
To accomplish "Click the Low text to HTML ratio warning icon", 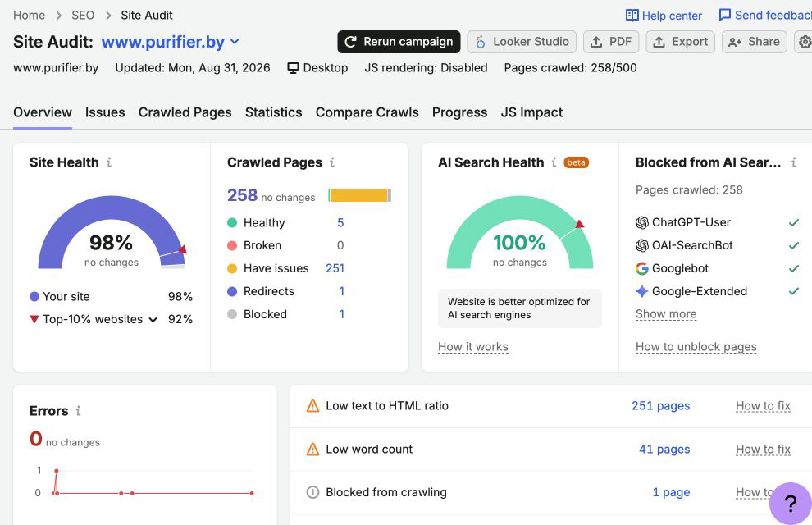I will pyautogui.click(x=312, y=406).
